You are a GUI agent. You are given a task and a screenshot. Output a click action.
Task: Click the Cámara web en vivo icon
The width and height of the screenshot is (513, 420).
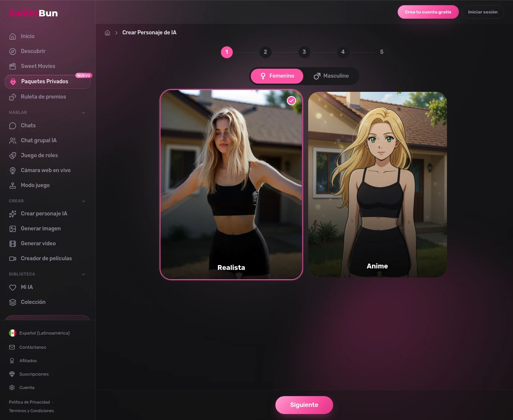[x=13, y=170]
